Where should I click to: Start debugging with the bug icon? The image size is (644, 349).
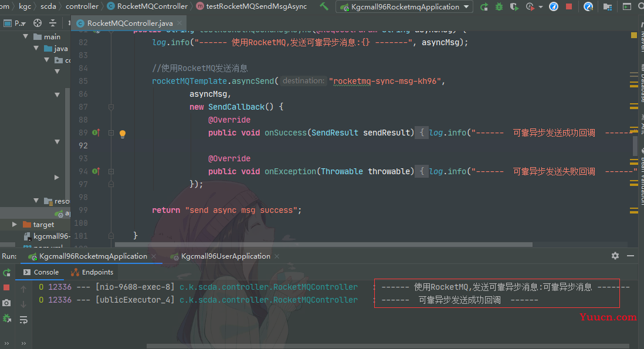(499, 6)
